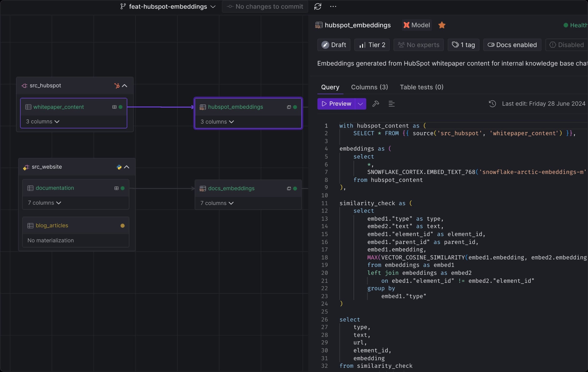588x372 pixels.
Task: Click the Disabled toggle for hubspot_embeddings
Action: (566, 45)
